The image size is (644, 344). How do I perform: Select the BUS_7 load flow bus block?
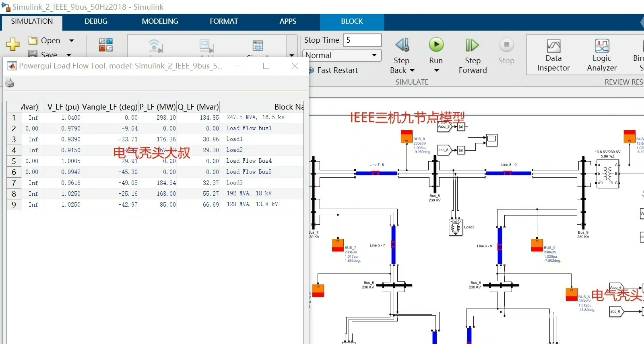point(338,245)
